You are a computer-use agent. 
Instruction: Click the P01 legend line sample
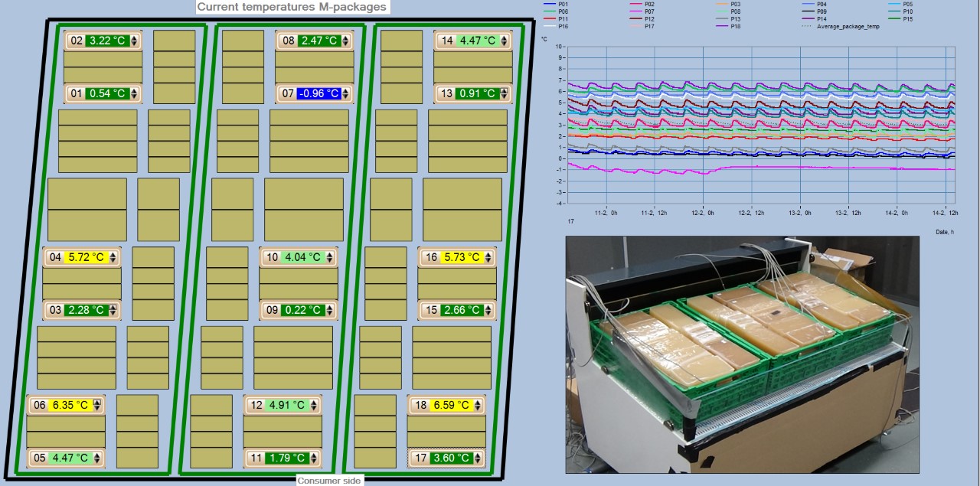549,4
